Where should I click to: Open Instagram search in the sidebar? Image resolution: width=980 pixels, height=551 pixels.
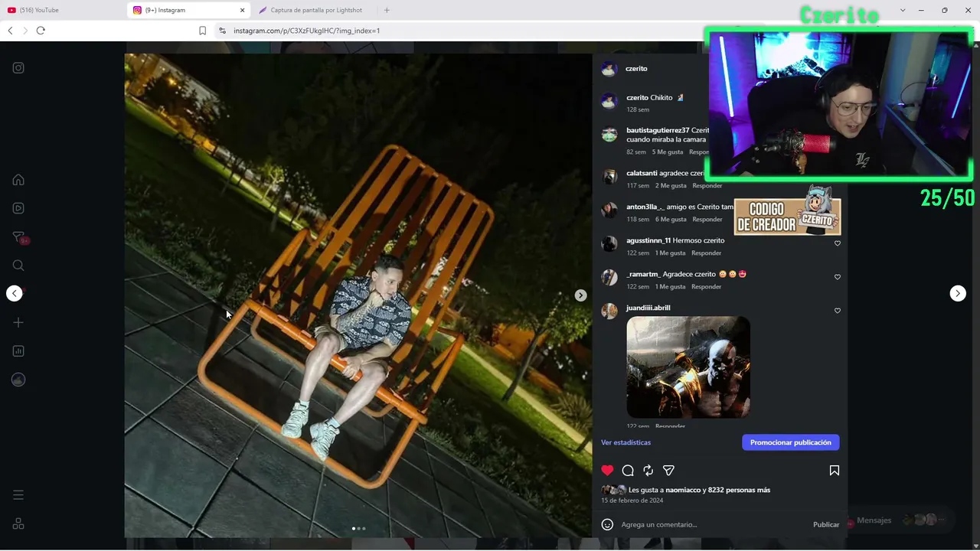click(18, 266)
